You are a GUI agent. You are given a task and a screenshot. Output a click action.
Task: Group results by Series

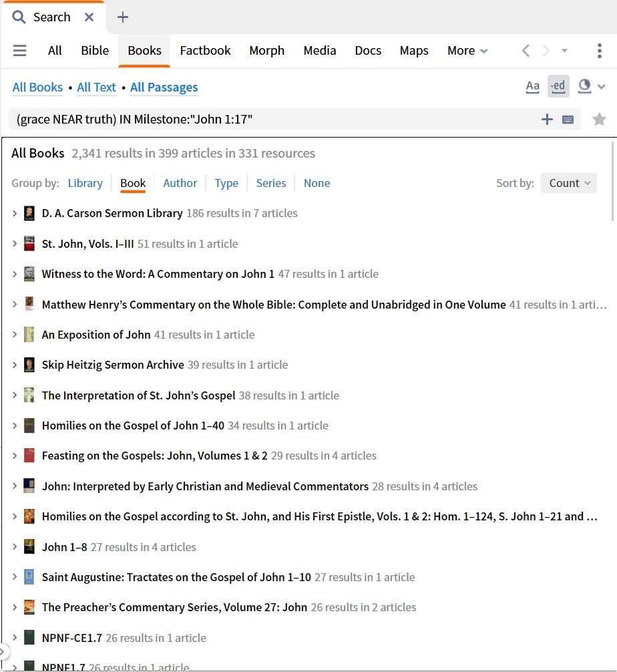(x=271, y=183)
